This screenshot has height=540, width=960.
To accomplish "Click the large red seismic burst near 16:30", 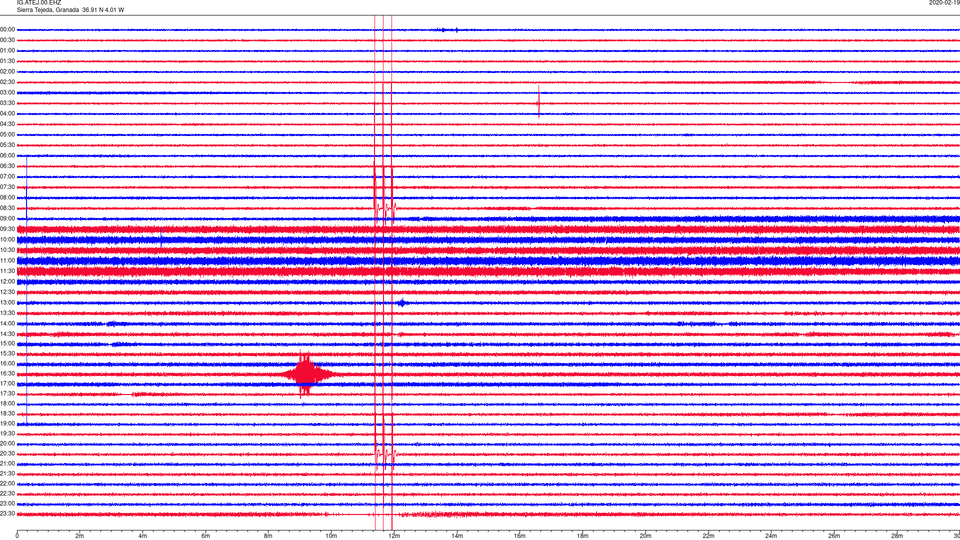I will tap(306, 373).
